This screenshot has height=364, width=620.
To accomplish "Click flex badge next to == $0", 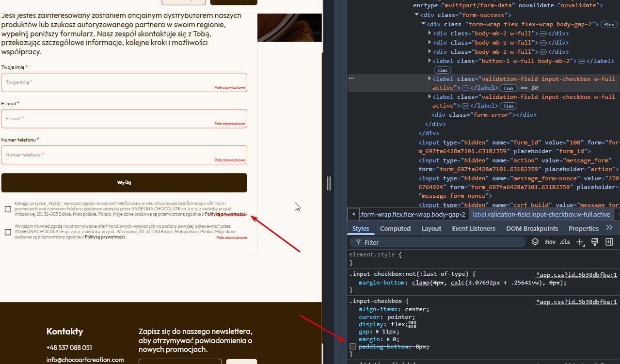I will tap(508, 88).
